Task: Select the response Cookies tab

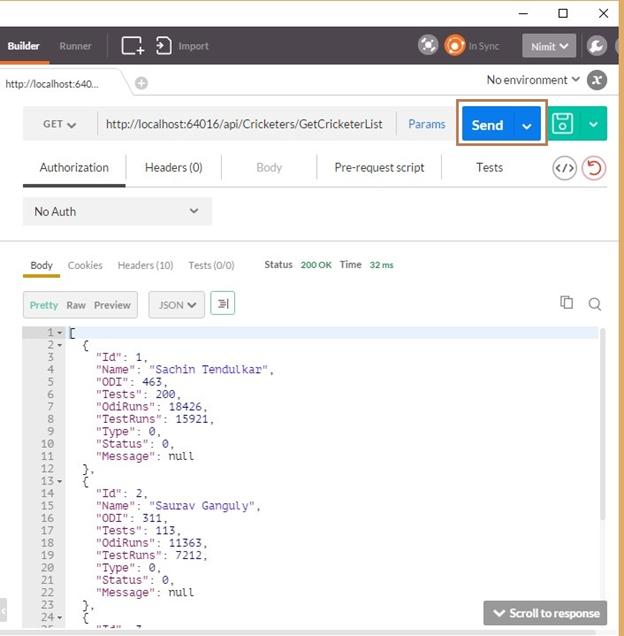Action: tap(85, 265)
